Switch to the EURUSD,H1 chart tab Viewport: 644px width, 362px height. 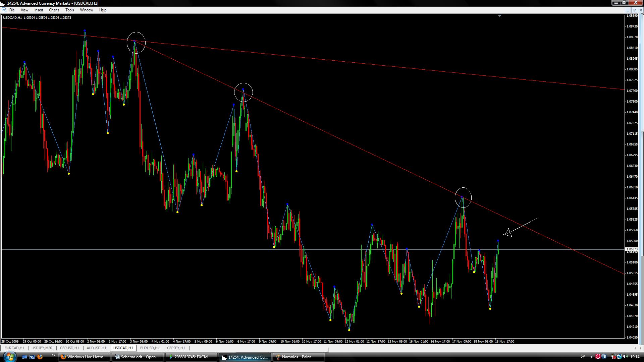pyautogui.click(x=150, y=348)
